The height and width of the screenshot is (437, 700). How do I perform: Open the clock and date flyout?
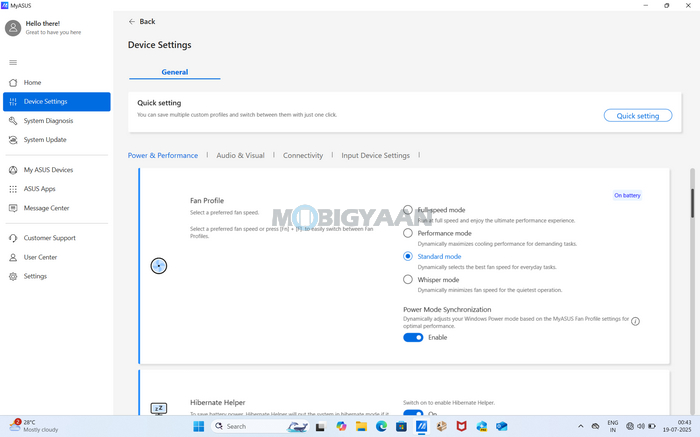tap(677, 426)
